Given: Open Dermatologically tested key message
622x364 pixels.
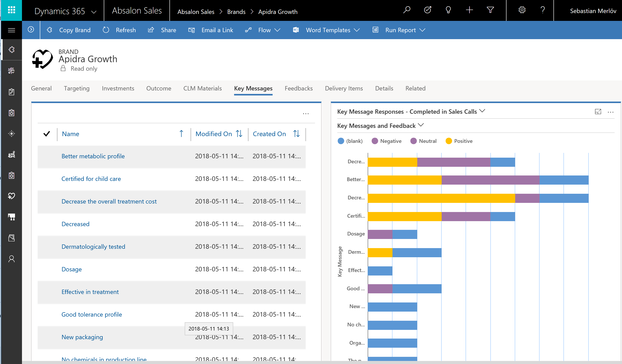Looking at the screenshot, I should [93, 247].
